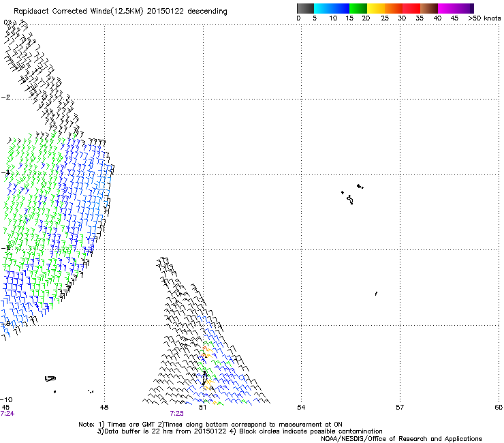Click the cyan-blue 5-15 knots legend segment
Screen dimensions: 504x443
click(332, 8)
